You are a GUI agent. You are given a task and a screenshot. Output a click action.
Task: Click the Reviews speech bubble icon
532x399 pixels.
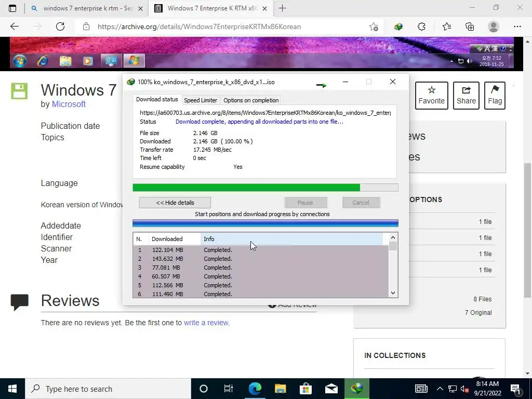[19, 302]
